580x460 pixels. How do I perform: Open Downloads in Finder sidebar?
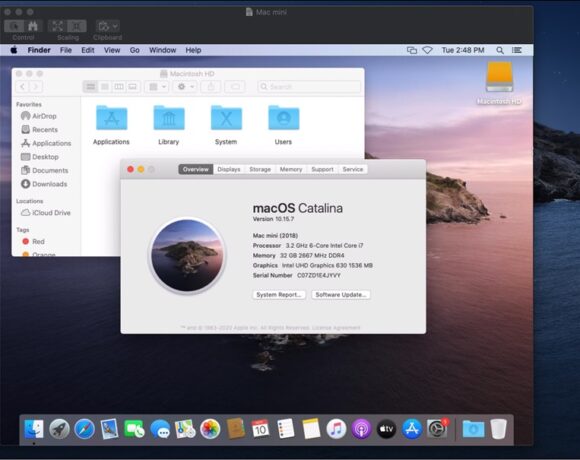pos(44,184)
